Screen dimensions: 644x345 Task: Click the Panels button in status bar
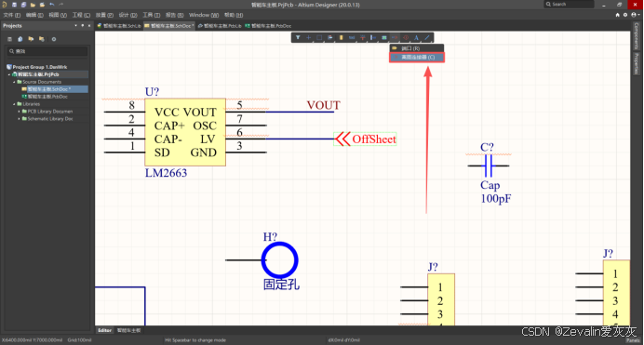pos(633,340)
